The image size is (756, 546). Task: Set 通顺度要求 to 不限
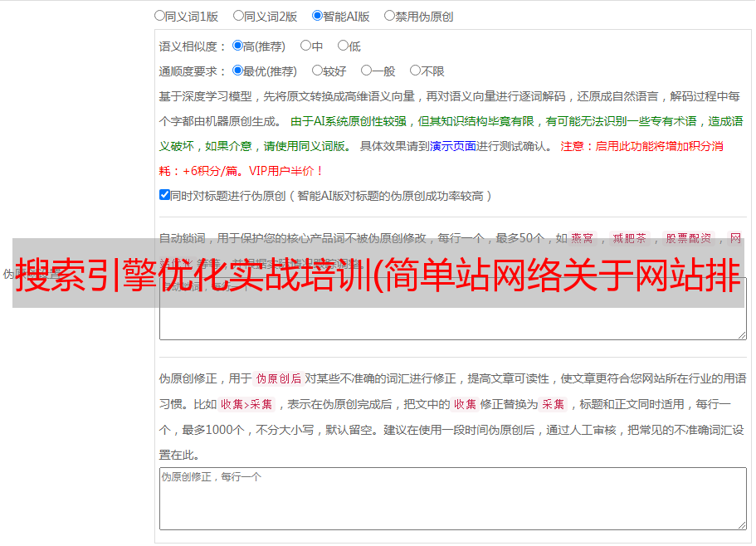point(415,71)
